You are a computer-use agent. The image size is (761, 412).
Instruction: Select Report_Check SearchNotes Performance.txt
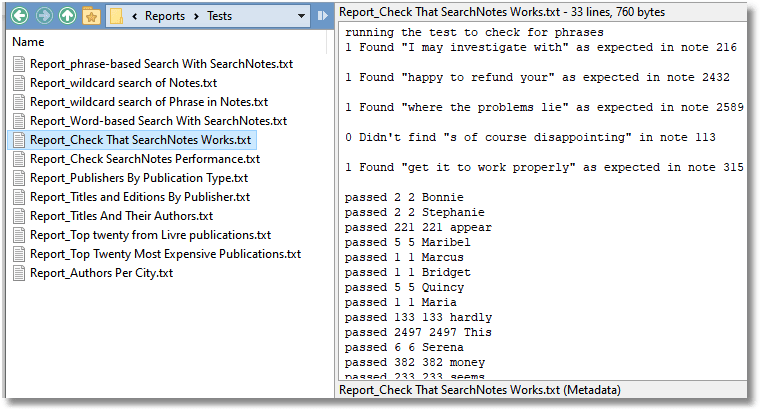point(145,159)
